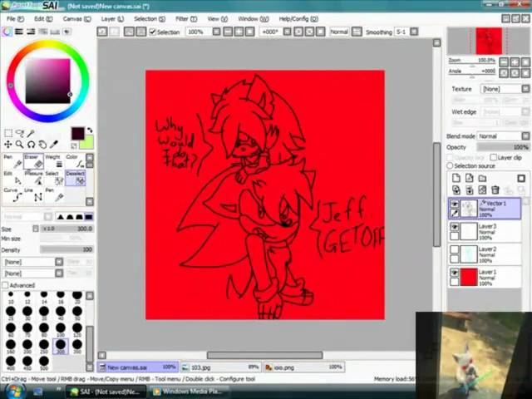Image resolution: width=532 pixels, height=399 pixels.
Task: Hide Layer3 with its eye icon
Action: tap(455, 226)
